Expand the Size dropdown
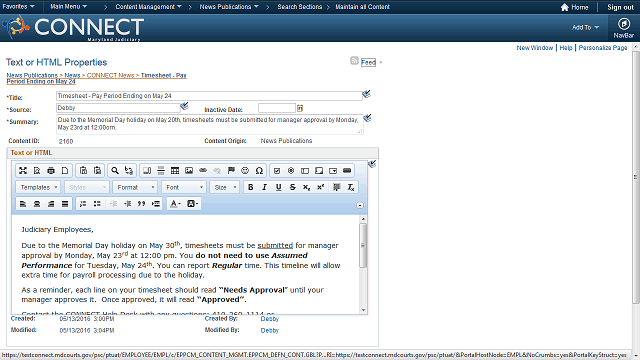The width and height of the screenshot is (640, 360). tap(224, 187)
